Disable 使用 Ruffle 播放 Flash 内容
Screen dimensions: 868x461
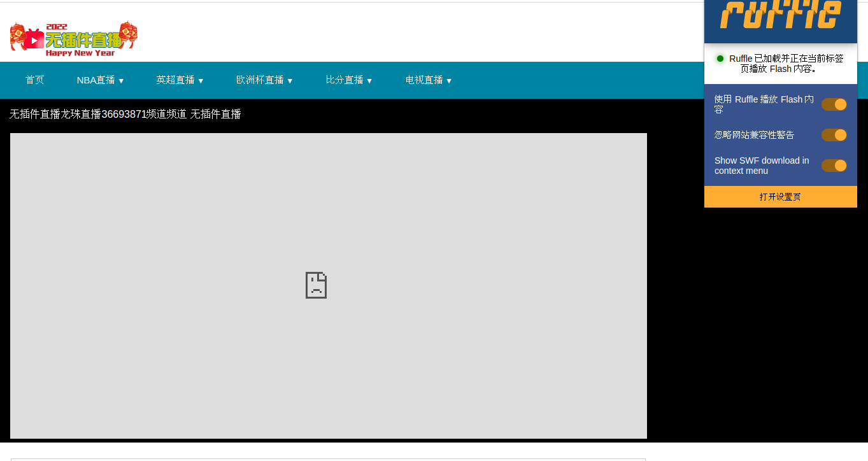(834, 104)
